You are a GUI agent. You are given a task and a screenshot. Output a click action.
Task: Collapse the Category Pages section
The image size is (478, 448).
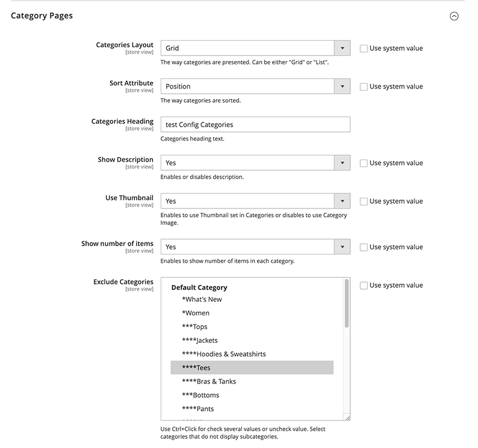pos(454,17)
